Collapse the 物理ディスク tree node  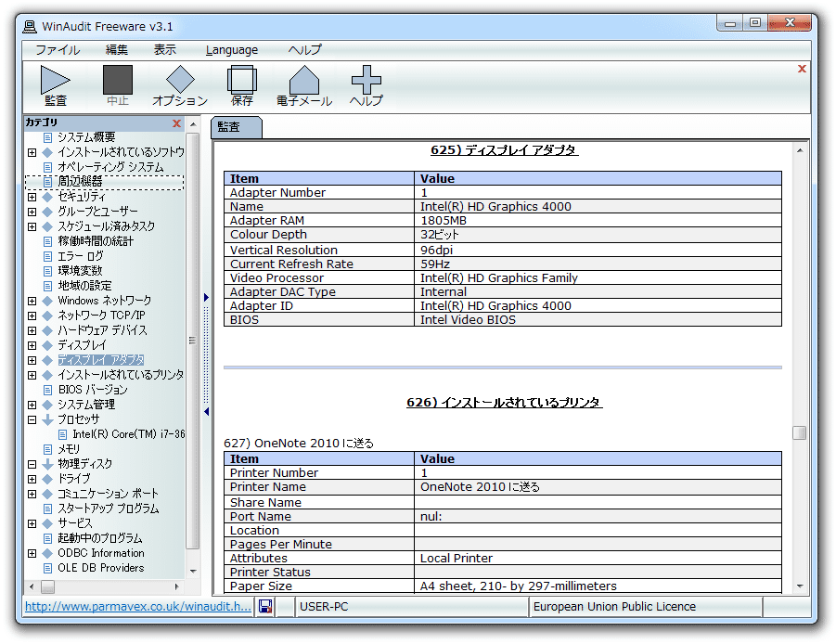[x=32, y=464]
